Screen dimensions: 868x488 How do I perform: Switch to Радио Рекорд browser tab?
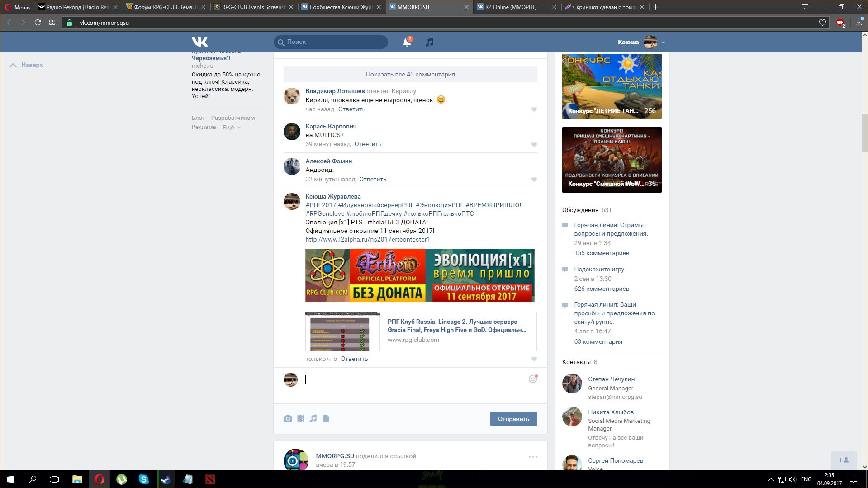pyautogui.click(x=78, y=7)
